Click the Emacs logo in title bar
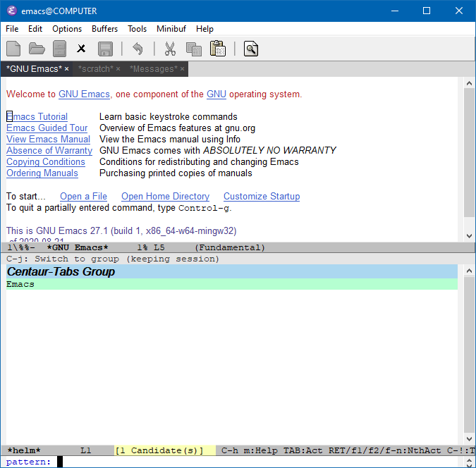This screenshot has height=468, width=476. (x=11, y=11)
